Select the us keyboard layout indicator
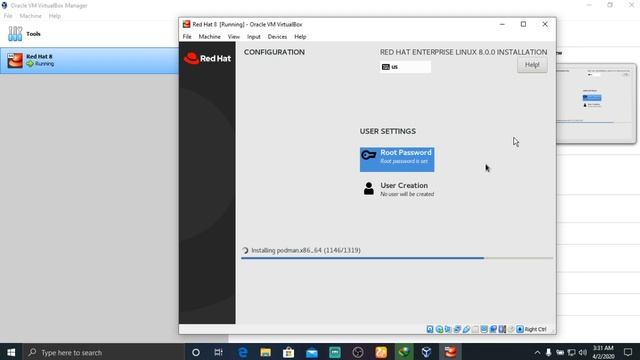 click(x=405, y=67)
